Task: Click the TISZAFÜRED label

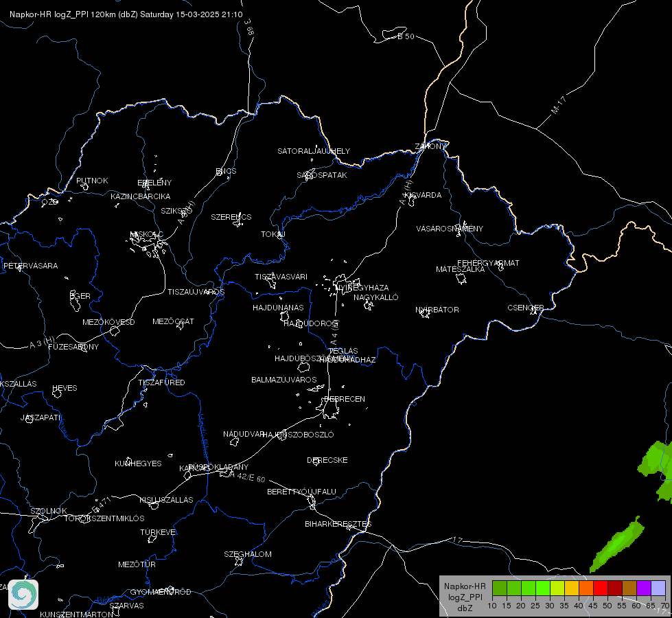Action: pos(161,382)
